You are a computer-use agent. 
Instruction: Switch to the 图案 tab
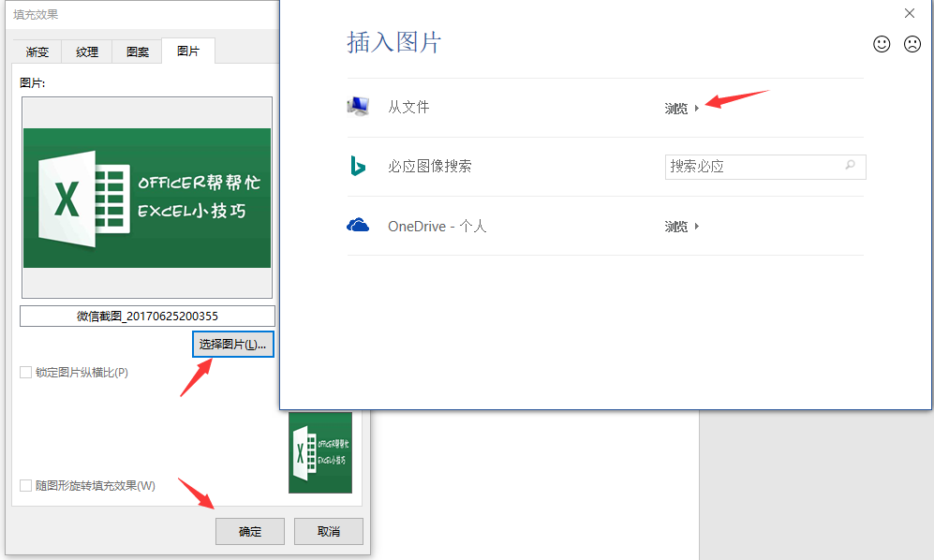[138, 52]
